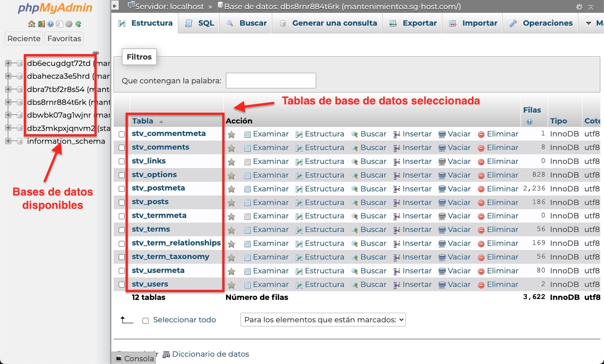Click the green reload navigation panel icon
Image resolution: width=604 pixels, height=364 pixels.
point(78,24)
